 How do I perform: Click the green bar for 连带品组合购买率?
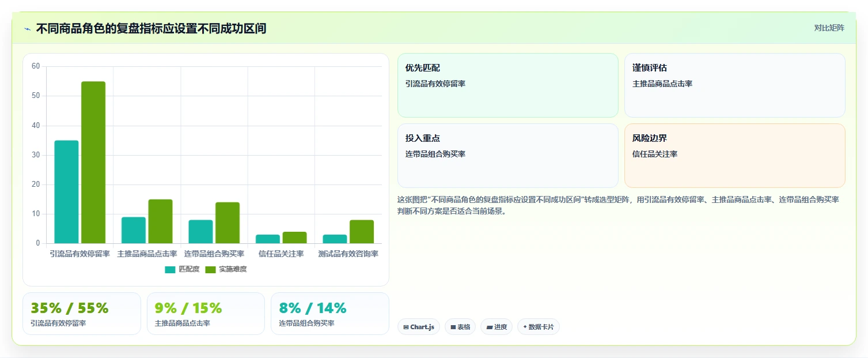[228, 223]
